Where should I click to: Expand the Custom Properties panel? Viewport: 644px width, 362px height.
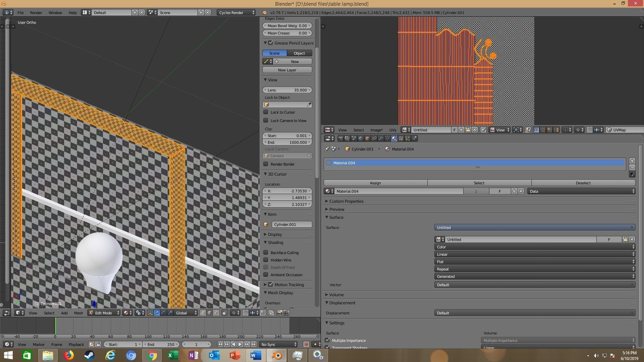[346, 201]
